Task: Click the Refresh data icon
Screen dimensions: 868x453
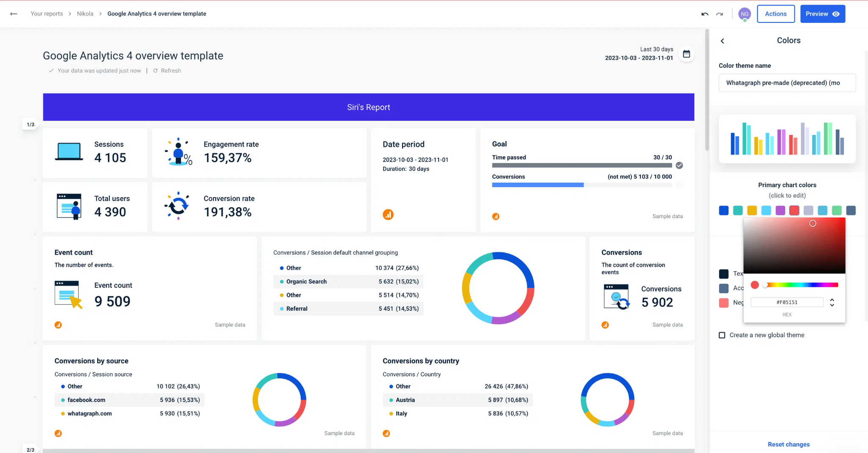Action: [x=155, y=70]
